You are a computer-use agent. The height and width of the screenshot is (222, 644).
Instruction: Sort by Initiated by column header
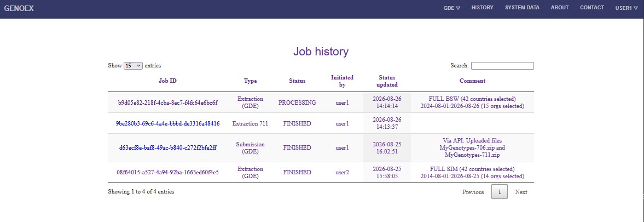(342, 81)
